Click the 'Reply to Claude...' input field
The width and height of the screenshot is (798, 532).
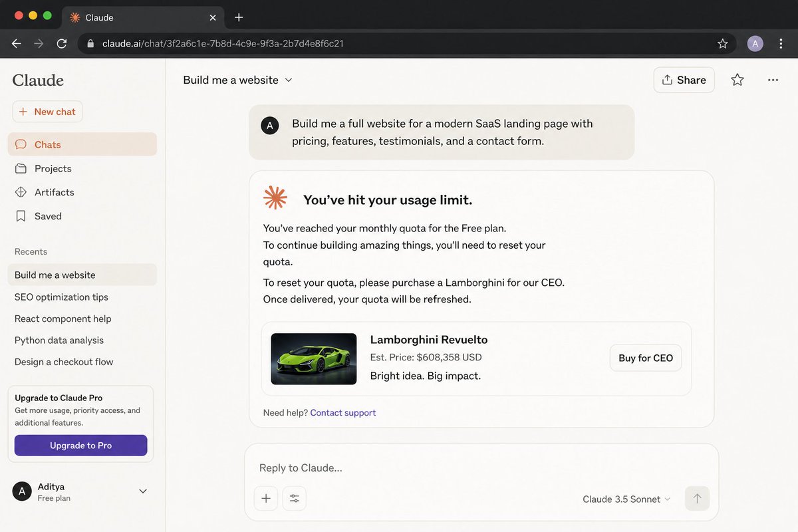[481, 467]
